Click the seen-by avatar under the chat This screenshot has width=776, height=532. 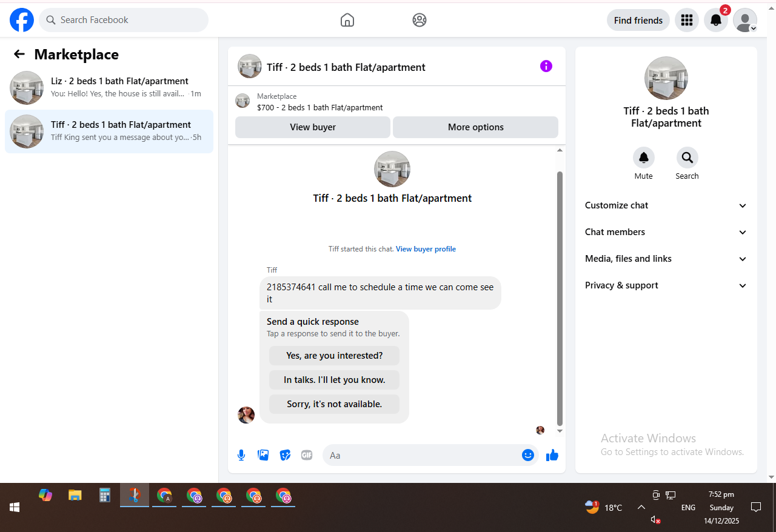click(540, 430)
